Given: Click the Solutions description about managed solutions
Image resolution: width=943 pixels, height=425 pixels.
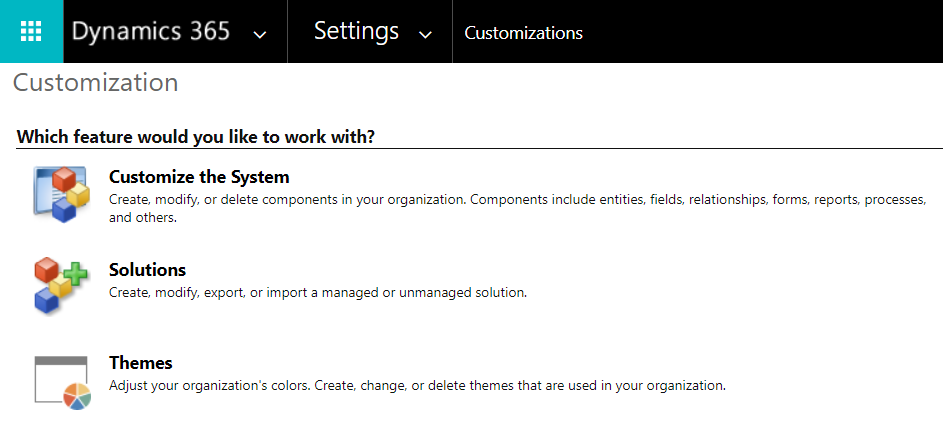Looking at the screenshot, I should point(317,293).
